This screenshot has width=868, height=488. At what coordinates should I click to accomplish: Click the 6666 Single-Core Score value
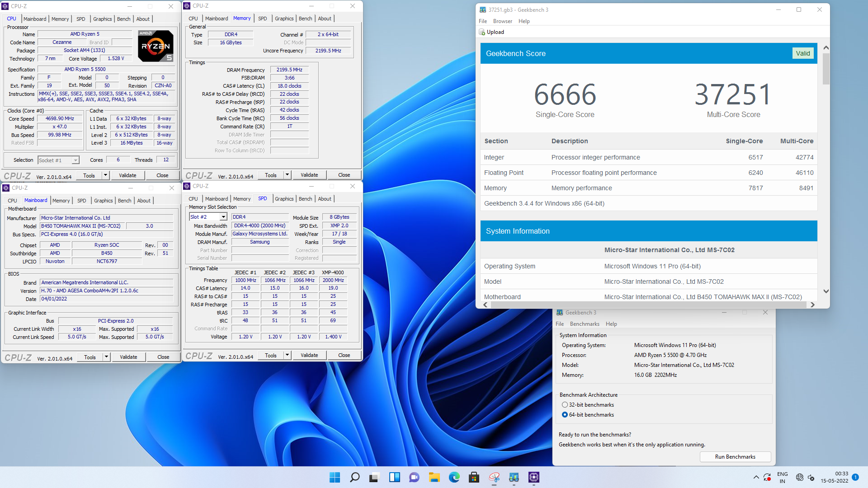(565, 94)
